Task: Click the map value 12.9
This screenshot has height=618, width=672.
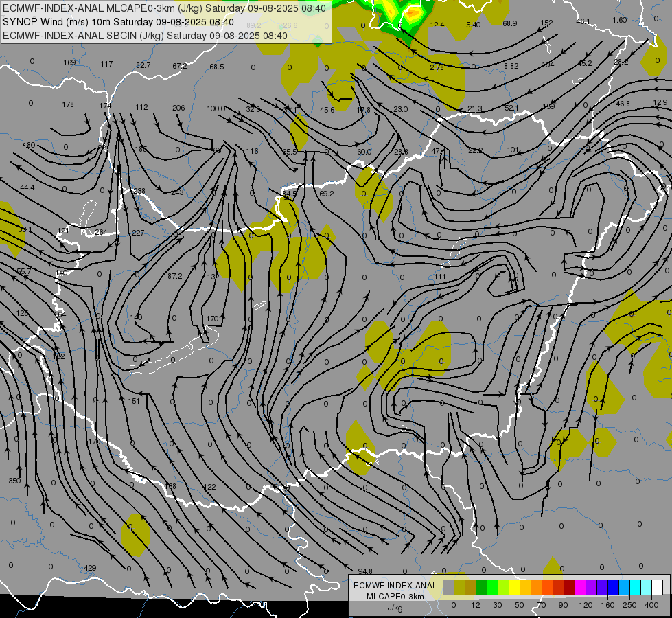Action: click(660, 102)
